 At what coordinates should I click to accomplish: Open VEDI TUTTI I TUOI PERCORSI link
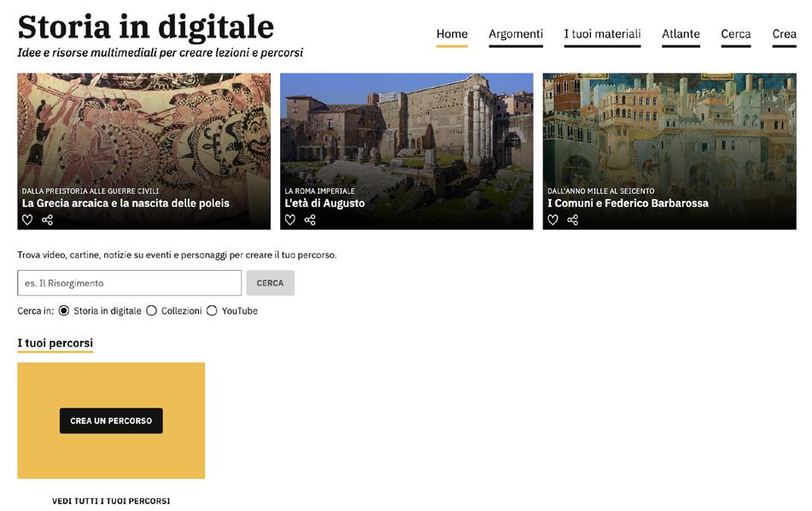(111, 501)
